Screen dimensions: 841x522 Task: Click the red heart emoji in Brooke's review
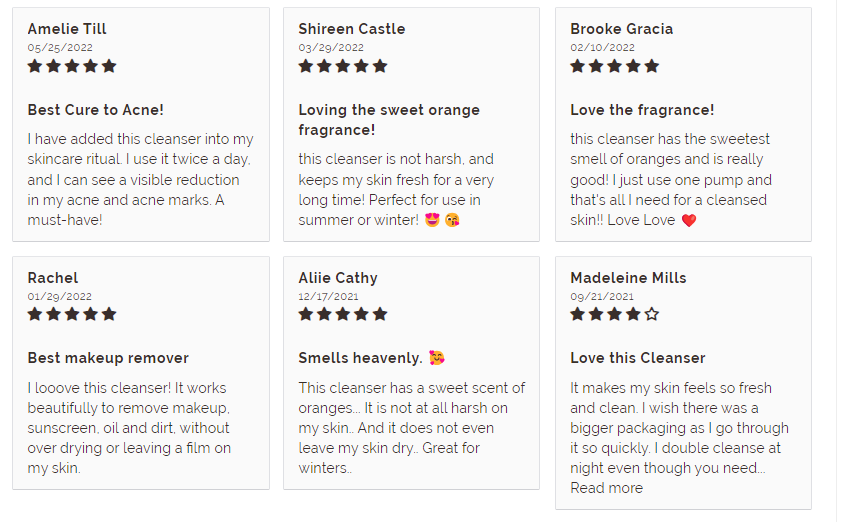(689, 220)
